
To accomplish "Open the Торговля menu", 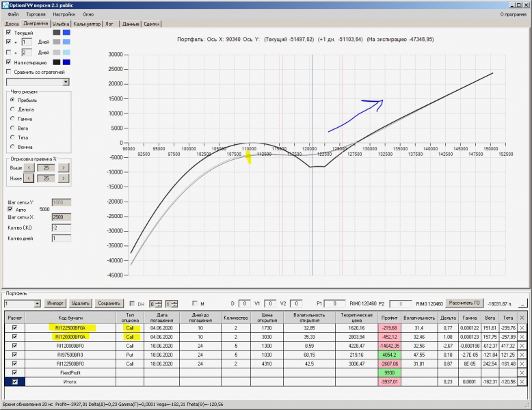I will point(36,14).
